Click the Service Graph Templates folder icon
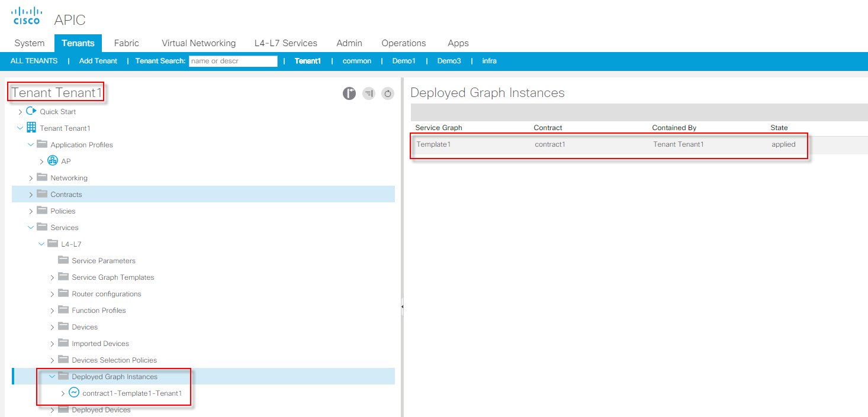The height and width of the screenshot is (417, 868). 63,277
